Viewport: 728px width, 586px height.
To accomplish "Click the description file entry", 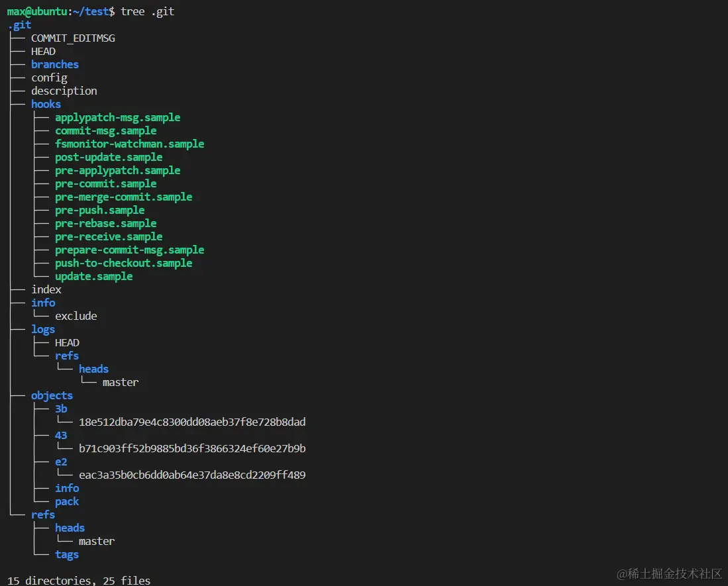I will [64, 91].
